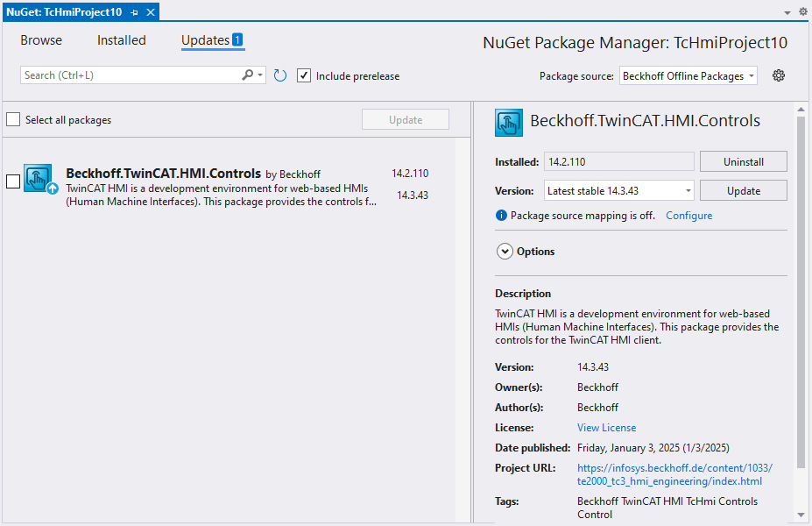This screenshot has width=812, height=526.
Task: Click the package source mapping info icon
Action: [501, 216]
